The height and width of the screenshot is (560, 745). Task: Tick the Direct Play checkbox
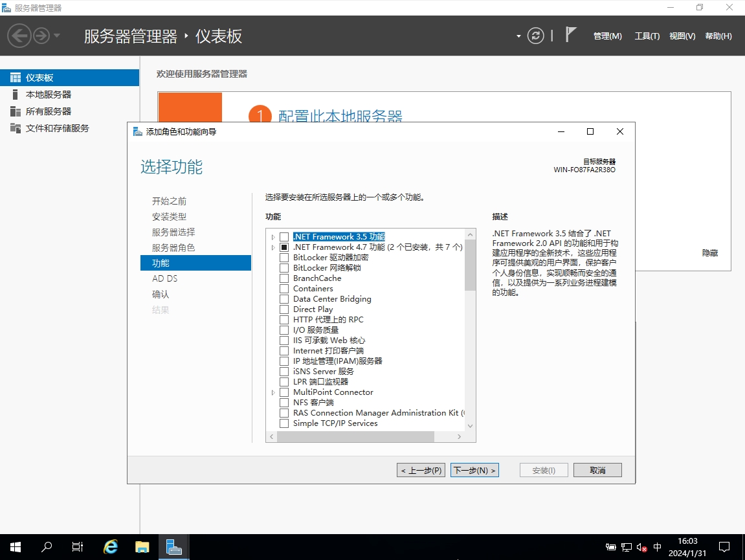(284, 309)
